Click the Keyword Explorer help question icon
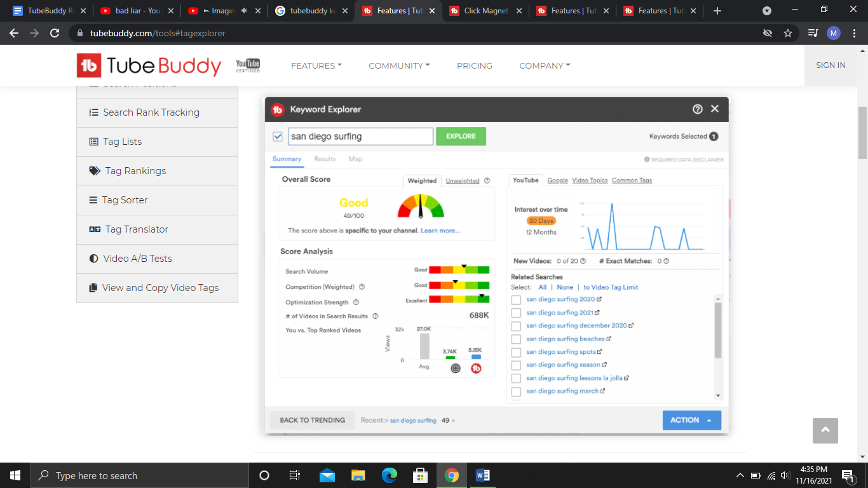The width and height of the screenshot is (868, 488). pos(698,109)
